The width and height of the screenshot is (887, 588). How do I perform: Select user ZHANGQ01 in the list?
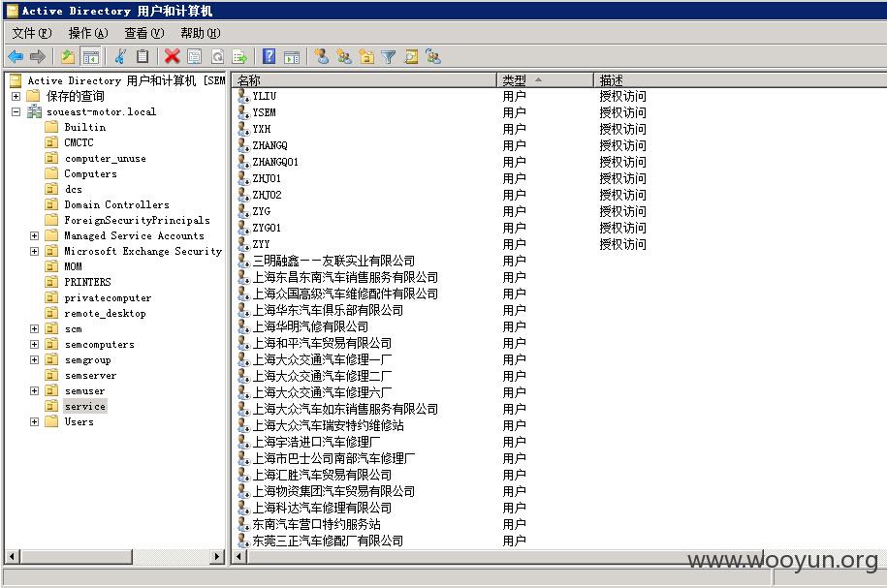pyautogui.click(x=275, y=162)
